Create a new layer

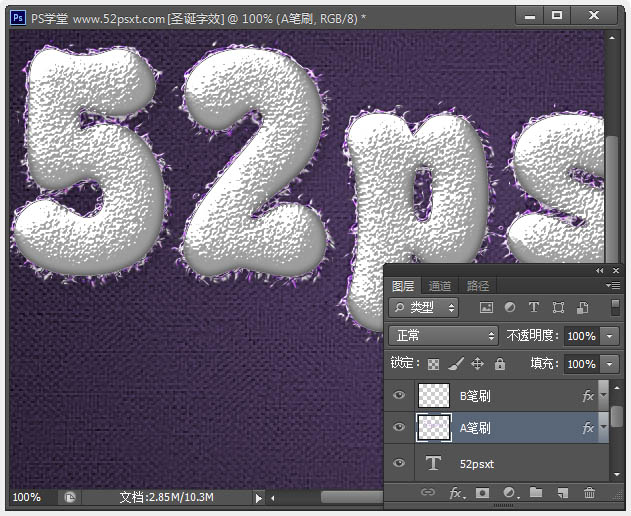(563, 493)
